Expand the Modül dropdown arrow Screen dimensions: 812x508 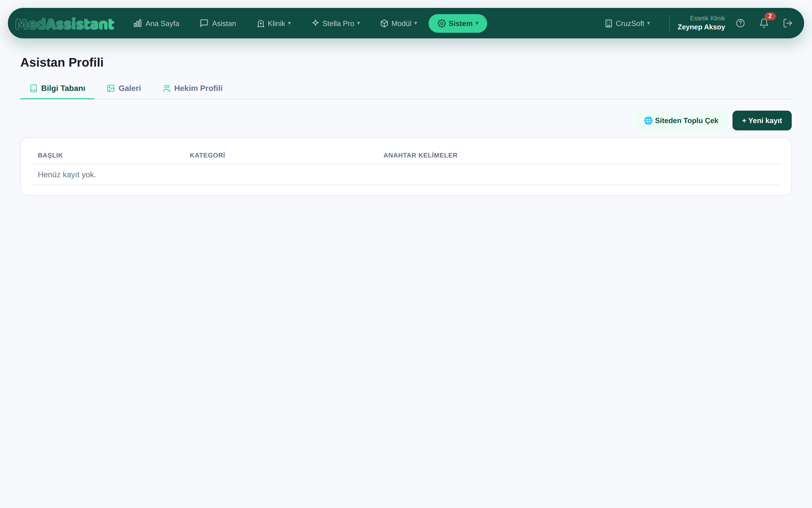(415, 23)
